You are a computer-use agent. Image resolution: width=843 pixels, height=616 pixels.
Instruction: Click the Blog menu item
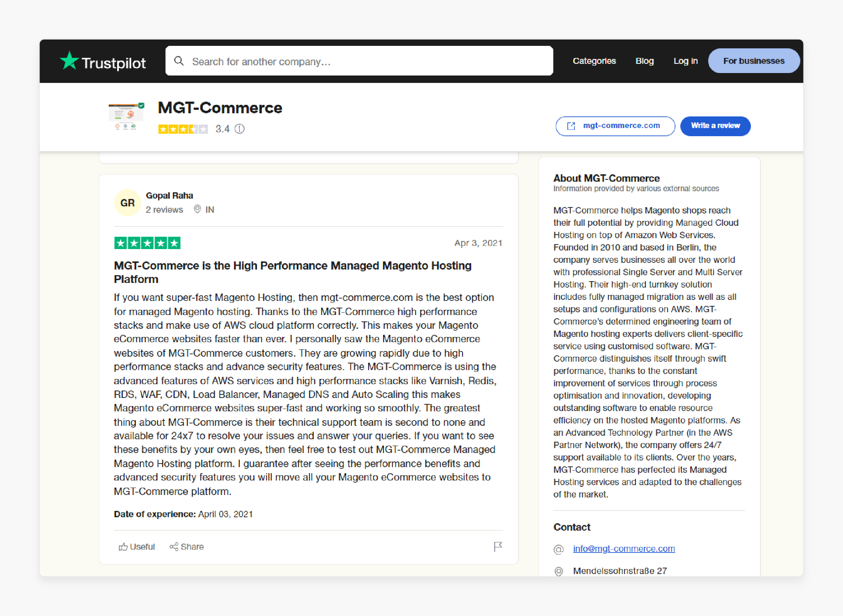645,61
